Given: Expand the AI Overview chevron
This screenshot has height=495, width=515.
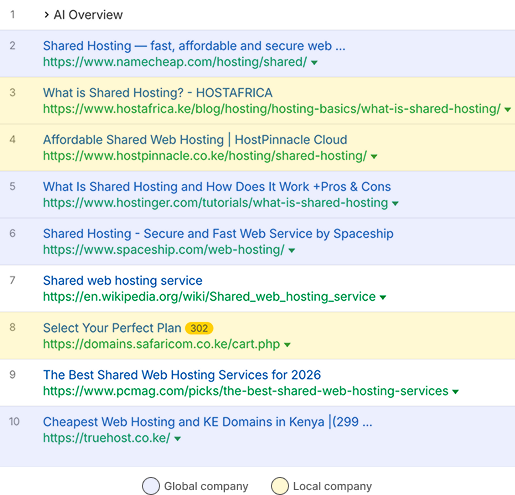Looking at the screenshot, I should click(x=47, y=15).
